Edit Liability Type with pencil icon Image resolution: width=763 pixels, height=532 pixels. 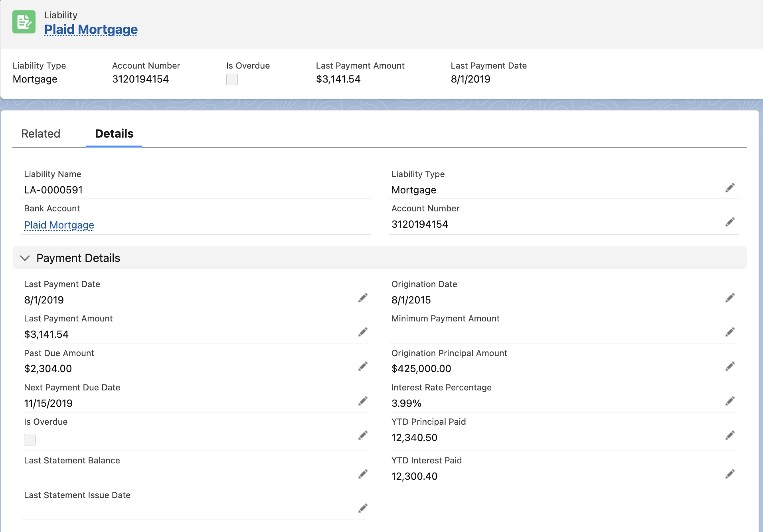(730, 188)
